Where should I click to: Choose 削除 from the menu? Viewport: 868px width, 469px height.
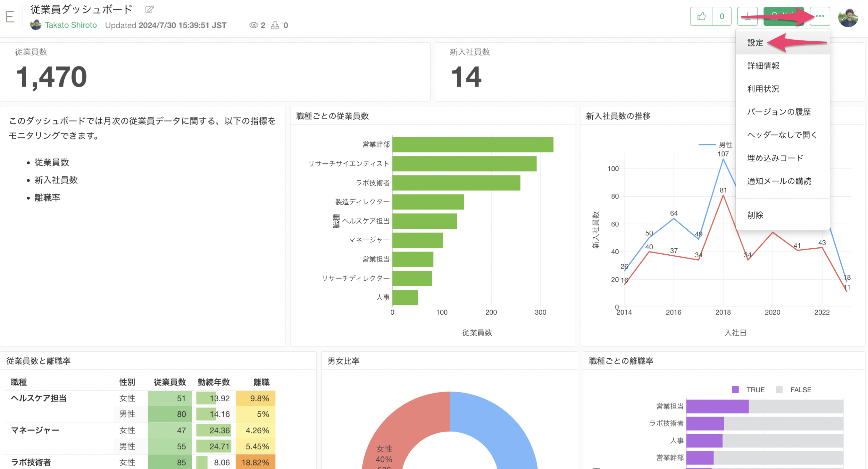click(782, 215)
